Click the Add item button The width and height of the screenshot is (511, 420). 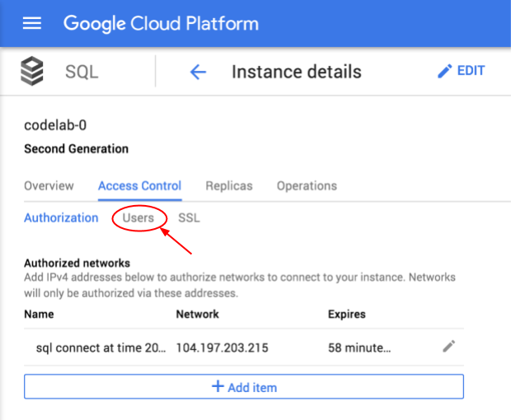click(244, 386)
